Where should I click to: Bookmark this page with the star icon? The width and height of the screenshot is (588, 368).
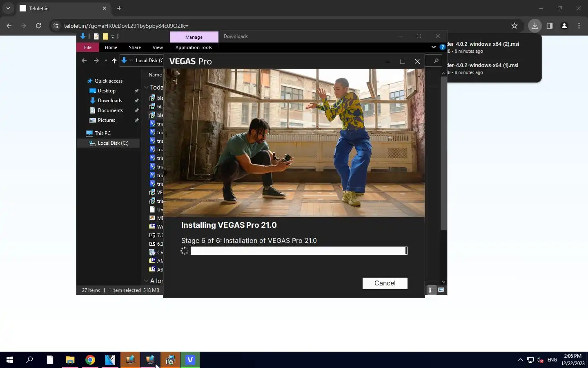pos(514,26)
